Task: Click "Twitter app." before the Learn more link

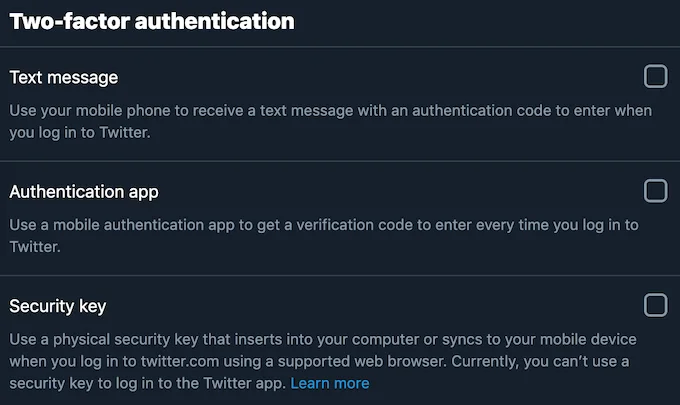Action: pos(244,383)
